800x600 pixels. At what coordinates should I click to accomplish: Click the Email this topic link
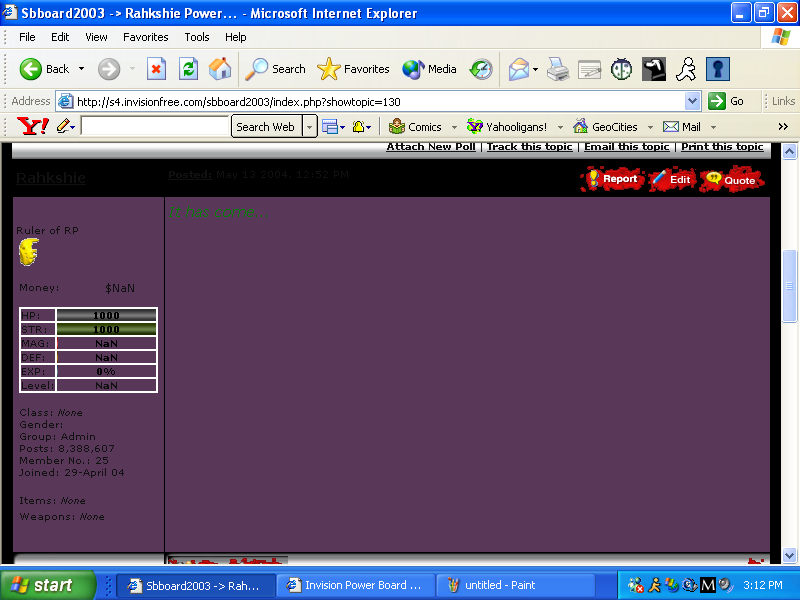(627, 147)
